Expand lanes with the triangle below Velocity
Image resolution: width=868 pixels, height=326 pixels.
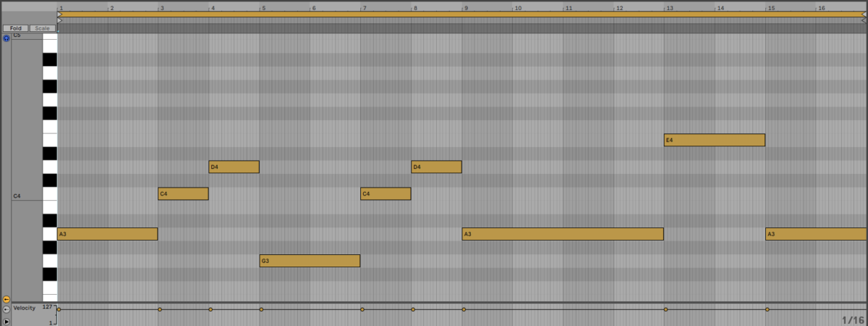pyautogui.click(x=7, y=321)
